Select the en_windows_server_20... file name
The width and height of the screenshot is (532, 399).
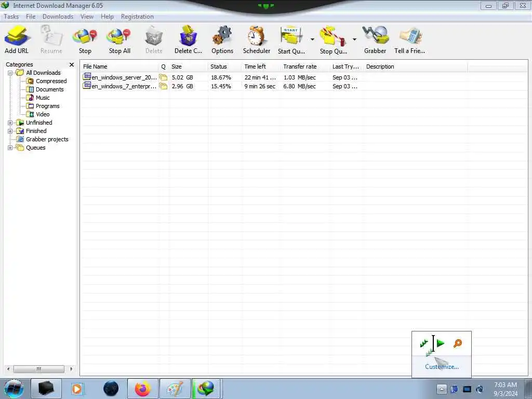tap(124, 78)
